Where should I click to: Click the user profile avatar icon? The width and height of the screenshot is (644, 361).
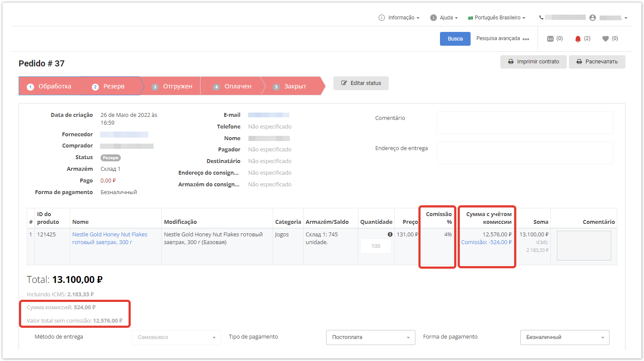593,18
